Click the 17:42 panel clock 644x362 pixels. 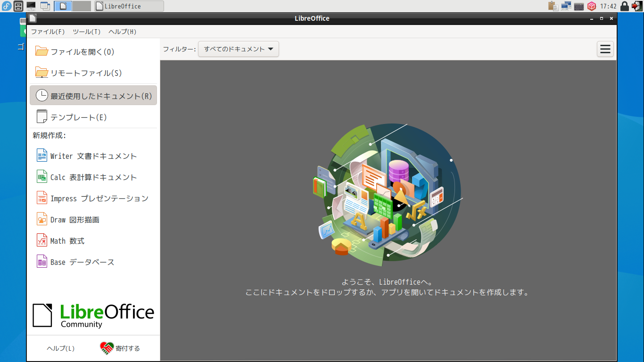click(x=608, y=7)
